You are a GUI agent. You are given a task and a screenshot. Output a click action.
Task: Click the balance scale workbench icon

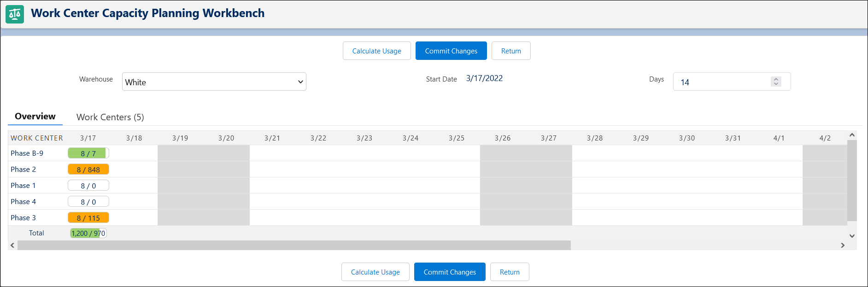coord(15,14)
